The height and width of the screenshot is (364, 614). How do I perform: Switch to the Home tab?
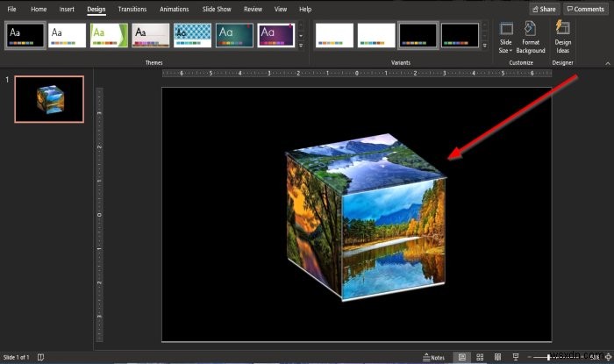tap(39, 9)
